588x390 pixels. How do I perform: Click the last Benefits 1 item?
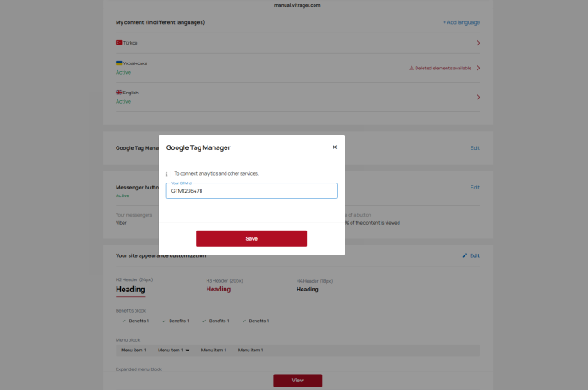click(x=255, y=321)
